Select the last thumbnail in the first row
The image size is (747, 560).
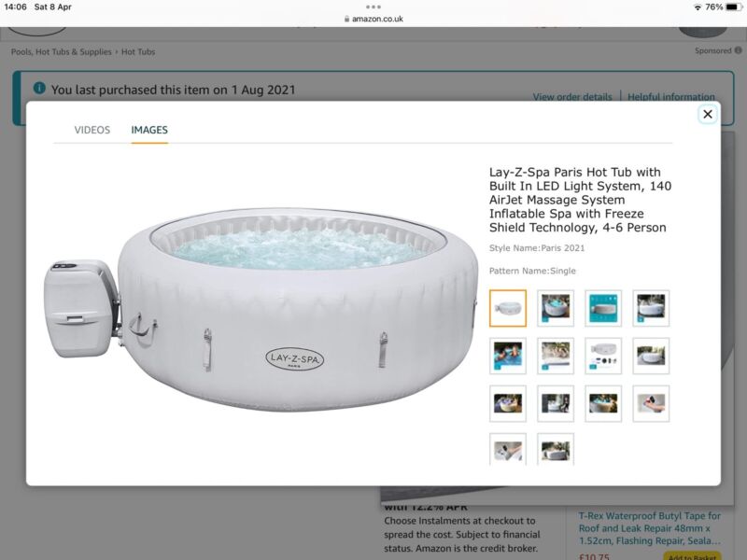[x=651, y=308]
